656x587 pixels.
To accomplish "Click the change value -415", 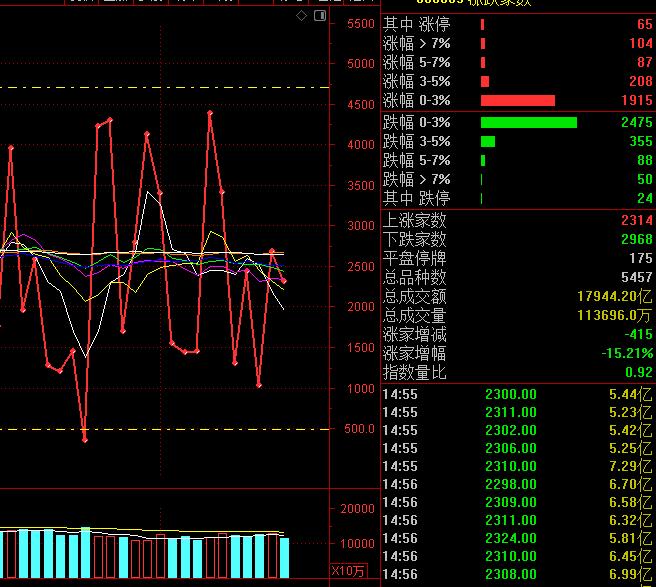I will coord(638,334).
